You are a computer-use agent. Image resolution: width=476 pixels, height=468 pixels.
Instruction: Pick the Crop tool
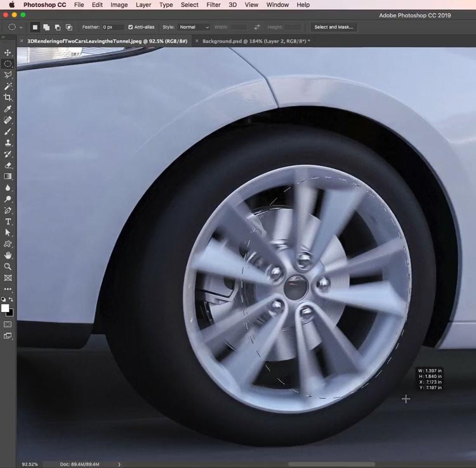coord(8,98)
